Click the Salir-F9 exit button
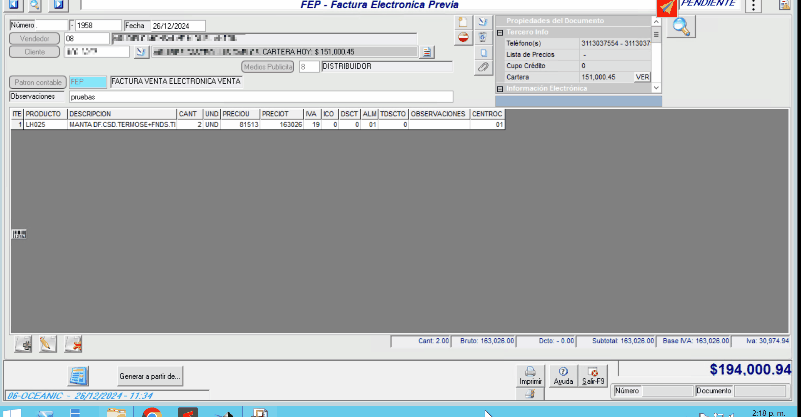The width and height of the screenshot is (801, 417). (594, 376)
